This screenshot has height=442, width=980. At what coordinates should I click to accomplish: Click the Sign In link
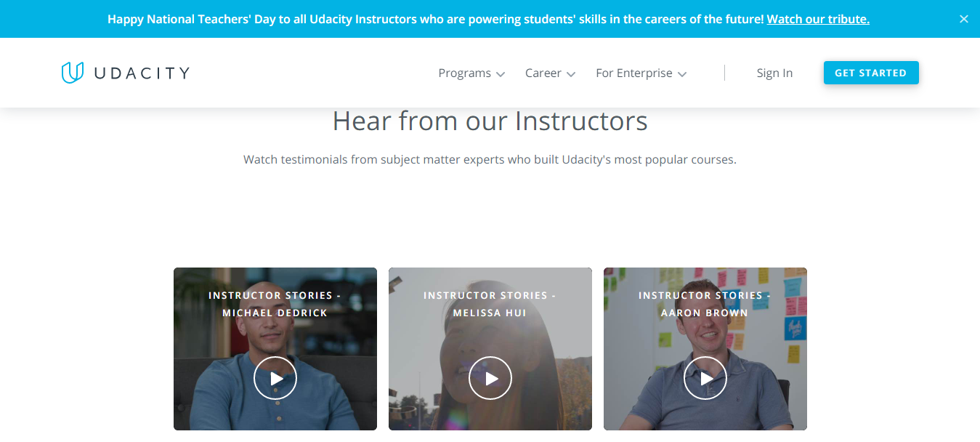tap(774, 73)
